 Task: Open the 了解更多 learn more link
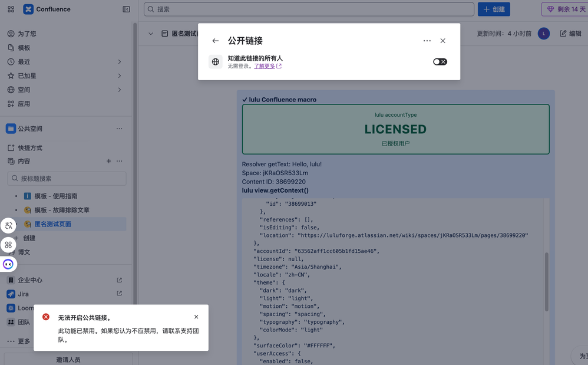[267, 66]
